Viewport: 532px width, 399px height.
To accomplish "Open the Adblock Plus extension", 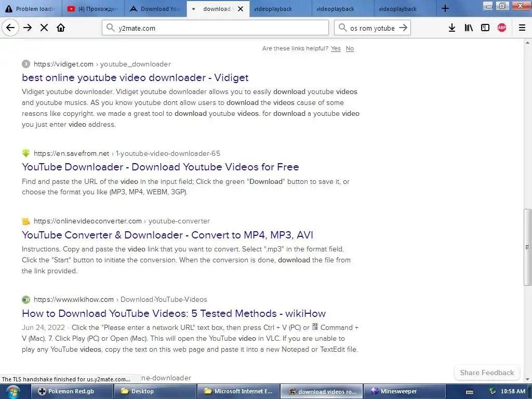I will pyautogui.click(x=502, y=28).
